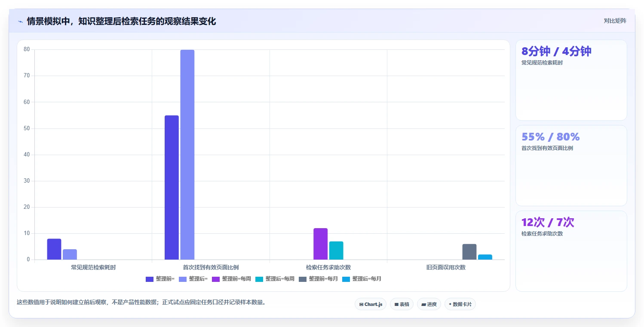Click the chart title 情景模拟中，知识整理后检索任务的观察结果变化
The width and height of the screenshot is (644, 327).
click(121, 21)
